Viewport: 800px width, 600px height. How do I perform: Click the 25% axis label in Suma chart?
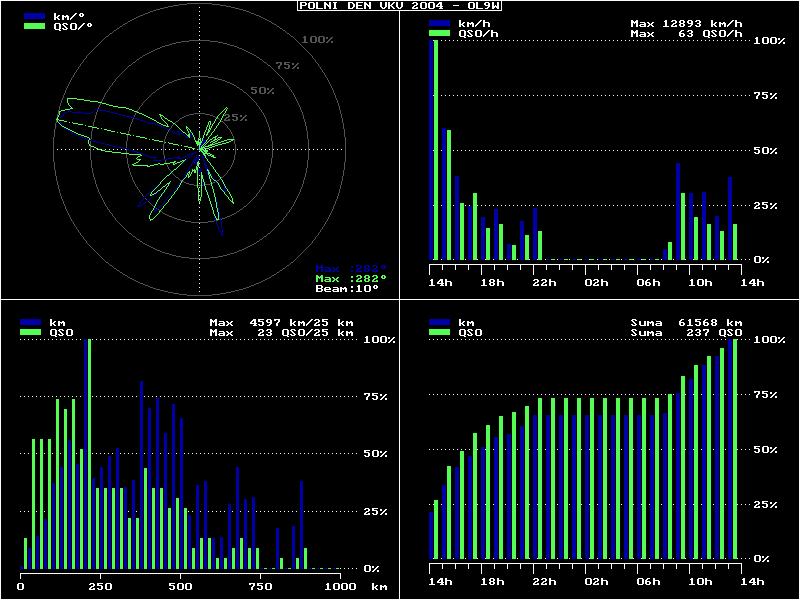(766, 505)
